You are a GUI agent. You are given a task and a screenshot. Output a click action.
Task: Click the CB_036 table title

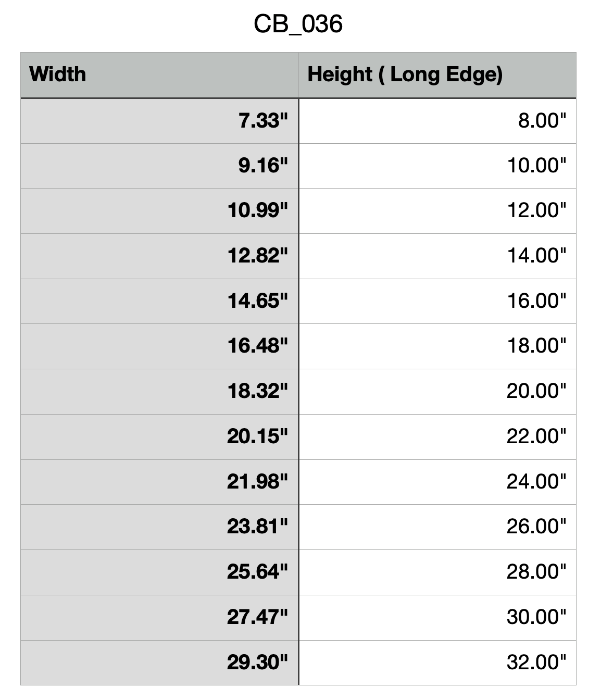point(298,24)
